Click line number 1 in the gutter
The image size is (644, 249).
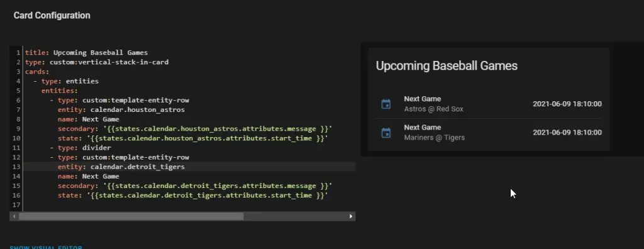18,53
